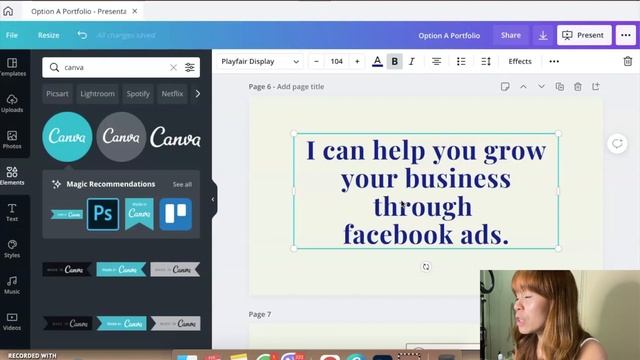Open the File menu
Screen dimensions: 640x360
(12, 36)
